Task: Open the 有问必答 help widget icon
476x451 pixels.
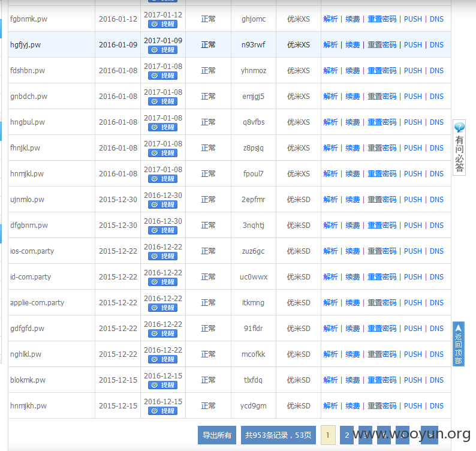Action: [459, 148]
